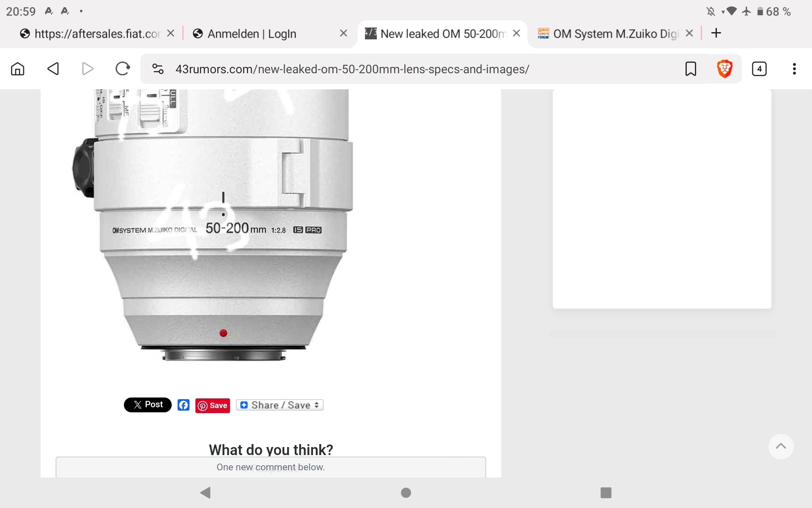Viewport: 812px width, 508px height.
Task: Switch to OM System M.Zuiko tab
Action: pos(615,34)
